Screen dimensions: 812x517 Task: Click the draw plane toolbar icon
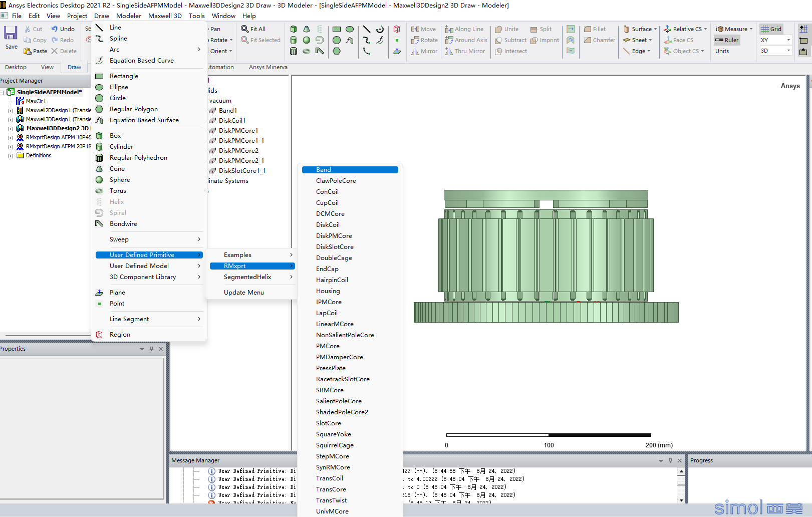tap(397, 51)
